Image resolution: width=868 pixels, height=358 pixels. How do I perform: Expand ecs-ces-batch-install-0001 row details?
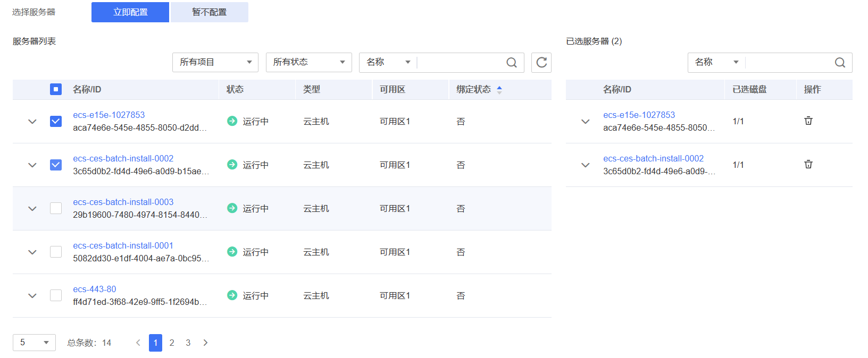32,252
